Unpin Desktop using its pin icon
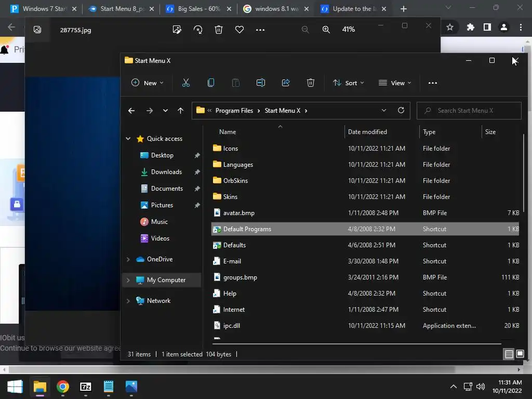 (x=197, y=155)
